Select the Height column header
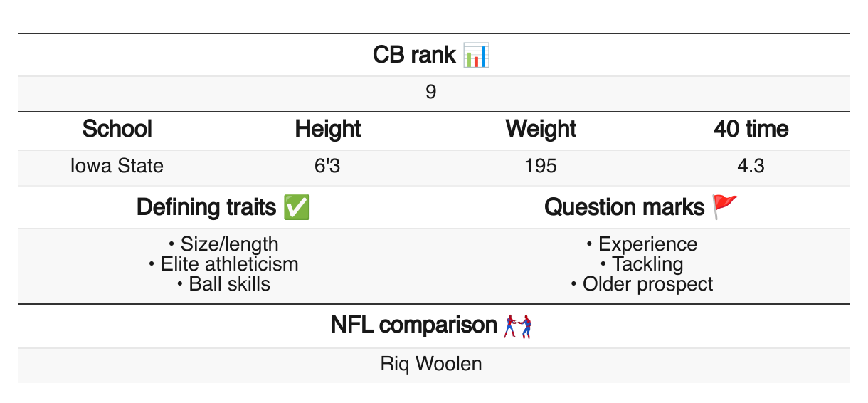The height and width of the screenshot is (403, 868). coord(328,130)
